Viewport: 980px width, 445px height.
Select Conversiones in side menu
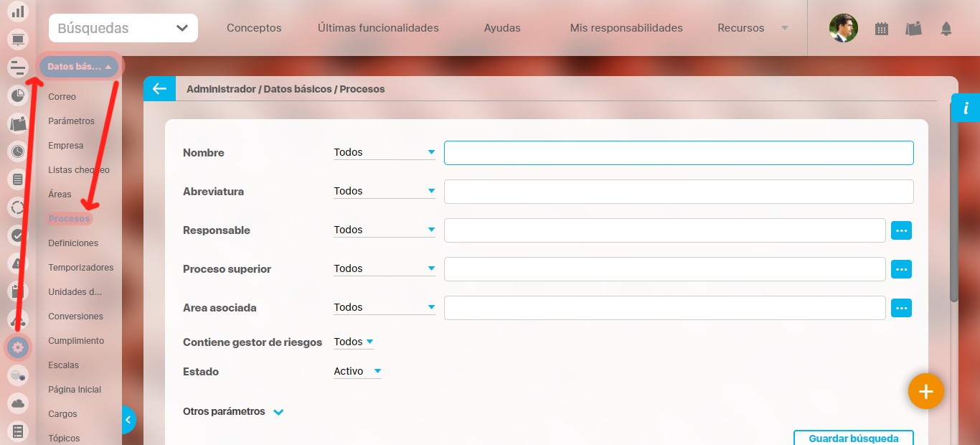(75, 317)
